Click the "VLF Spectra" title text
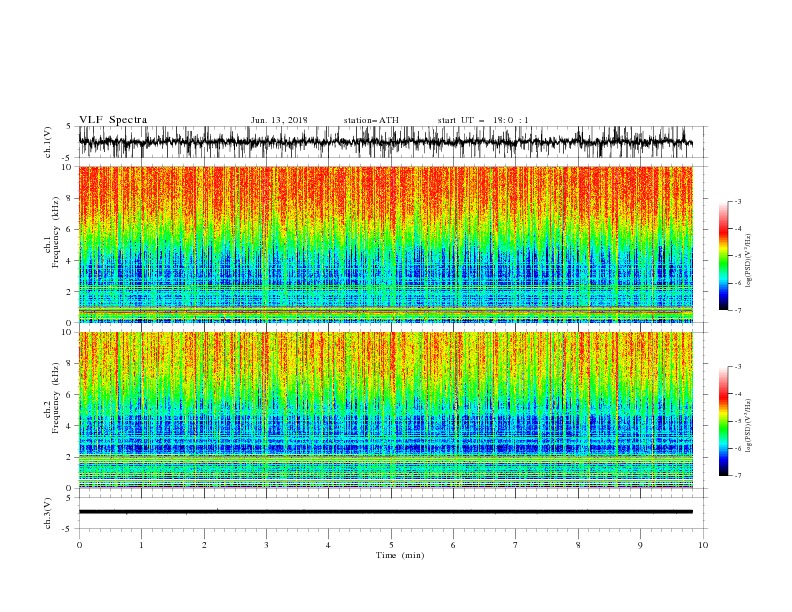Screen dimensions: 792x612 [x=113, y=120]
